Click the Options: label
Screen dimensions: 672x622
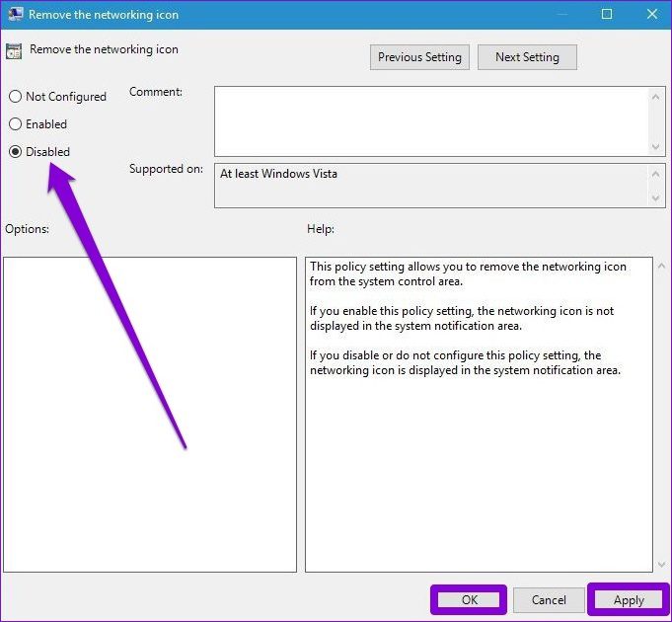27,229
